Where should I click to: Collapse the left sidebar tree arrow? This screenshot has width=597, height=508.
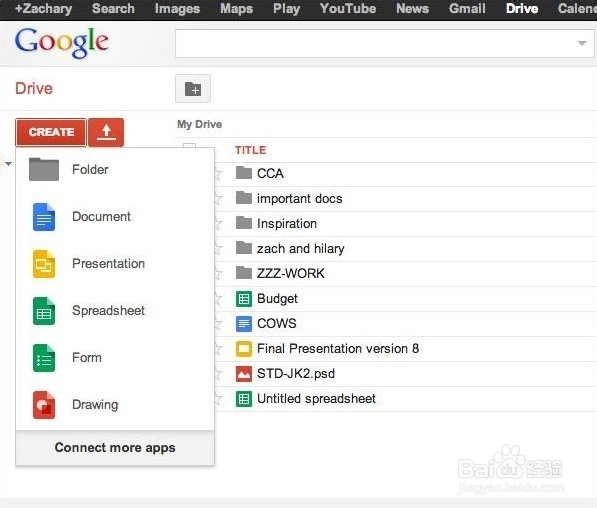pos(8,164)
